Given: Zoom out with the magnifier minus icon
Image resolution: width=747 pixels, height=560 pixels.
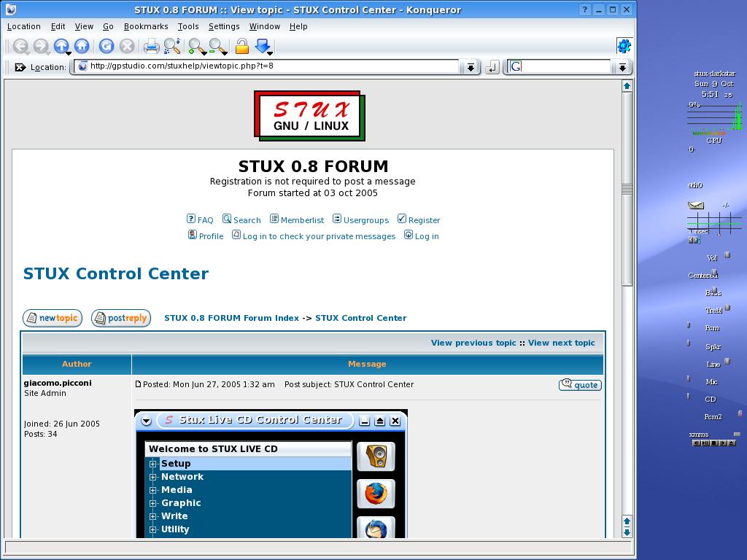Looking at the screenshot, I should tap(216, 46).
